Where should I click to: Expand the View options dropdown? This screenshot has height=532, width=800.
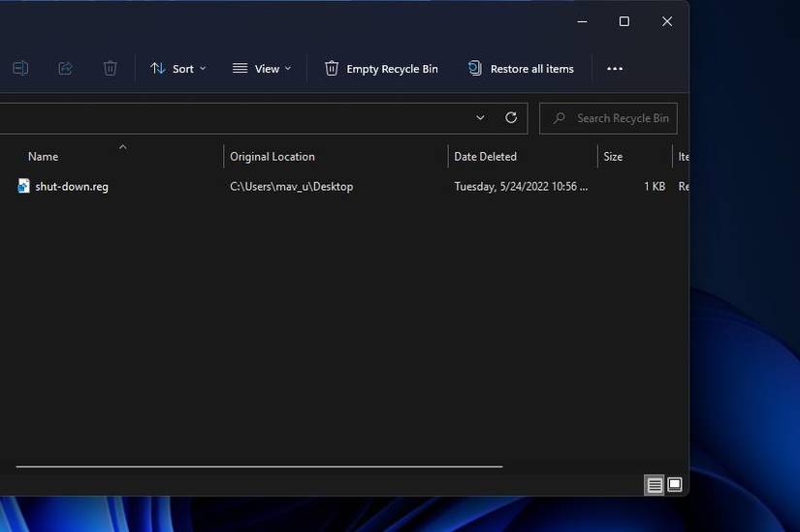pyautogui.click(x=262, y=69)
